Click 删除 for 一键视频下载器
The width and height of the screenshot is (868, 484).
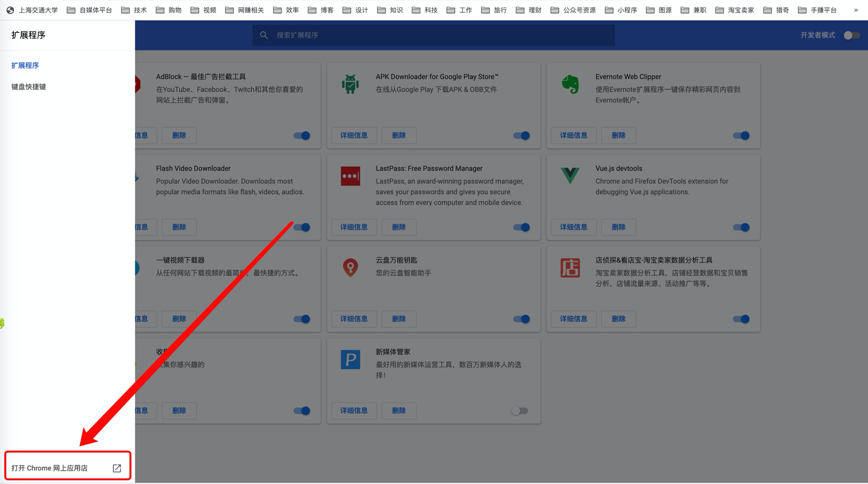179,319
